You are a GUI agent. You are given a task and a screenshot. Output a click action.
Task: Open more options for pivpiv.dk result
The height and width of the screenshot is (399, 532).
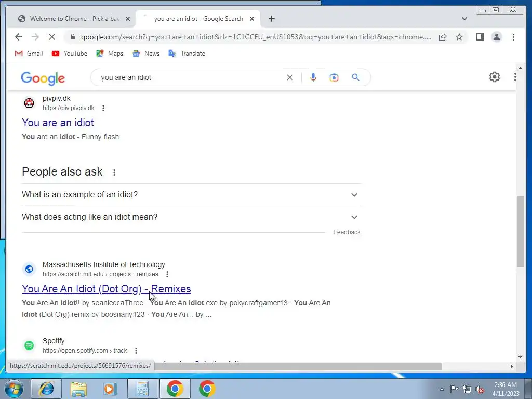tap(103, 108)
